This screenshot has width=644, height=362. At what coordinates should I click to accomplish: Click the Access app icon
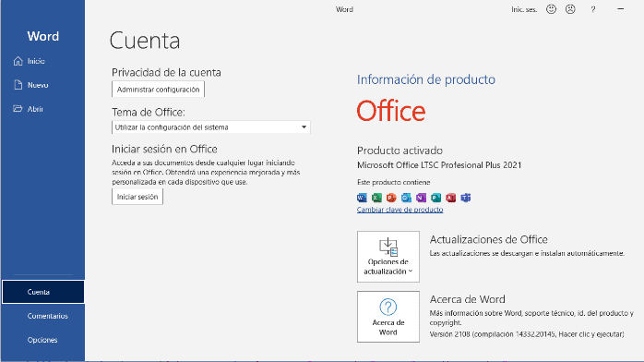450,198
